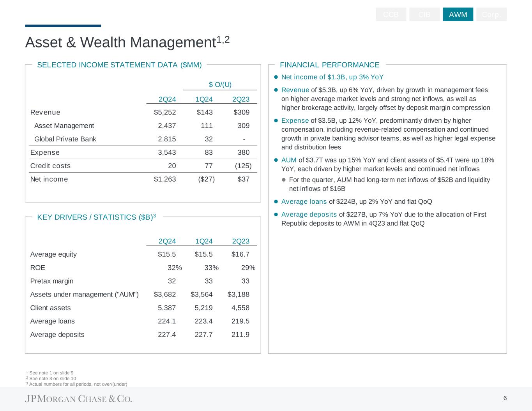Click Global Private Bank value 2,815

coord(167,139)
